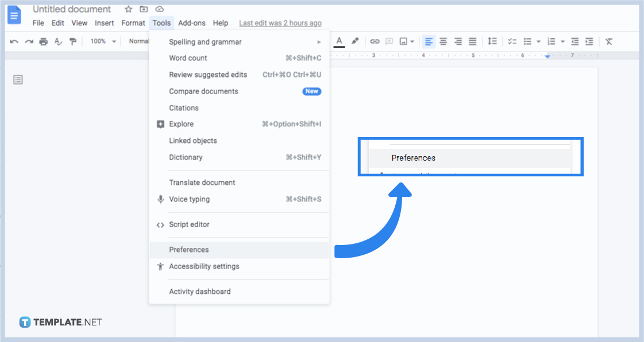Open the text color picker

(339, 41)
